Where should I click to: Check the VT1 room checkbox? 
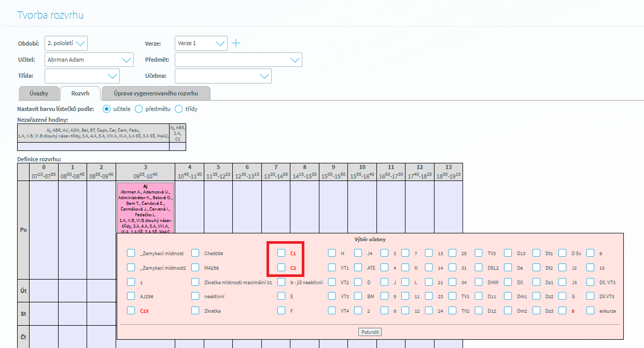[x=332, y=268]
